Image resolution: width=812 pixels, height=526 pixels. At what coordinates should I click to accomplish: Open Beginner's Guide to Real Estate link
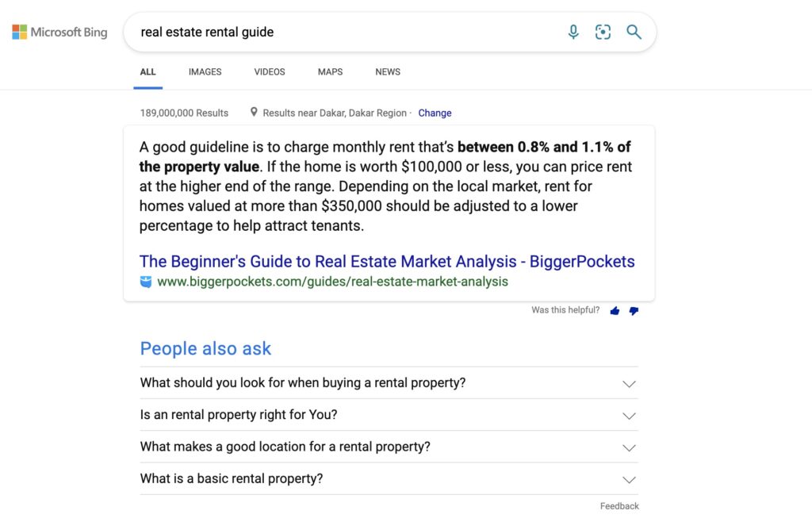point(387,262)
